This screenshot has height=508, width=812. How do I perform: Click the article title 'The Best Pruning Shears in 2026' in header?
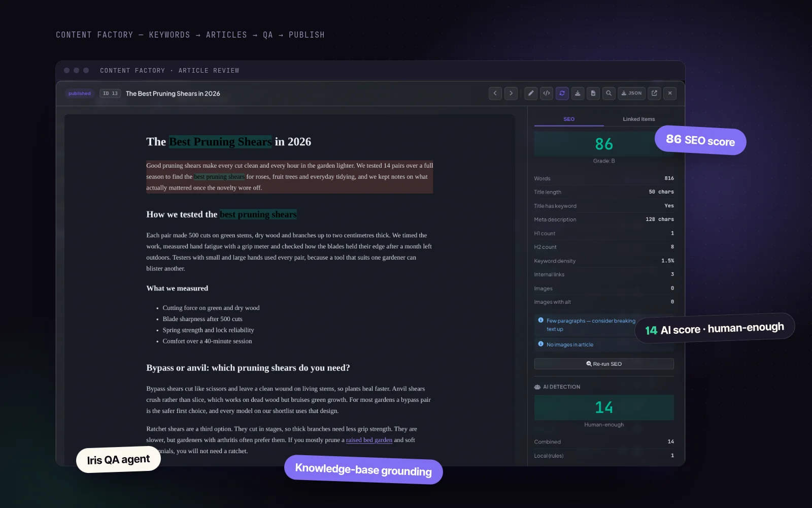click(x=173, y=93)
